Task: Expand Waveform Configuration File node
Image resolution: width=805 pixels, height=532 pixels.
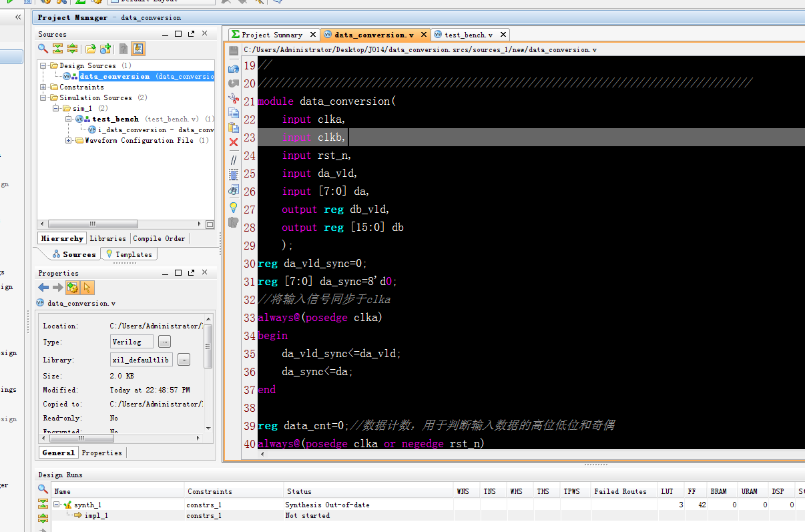Action: coord(69,141)
